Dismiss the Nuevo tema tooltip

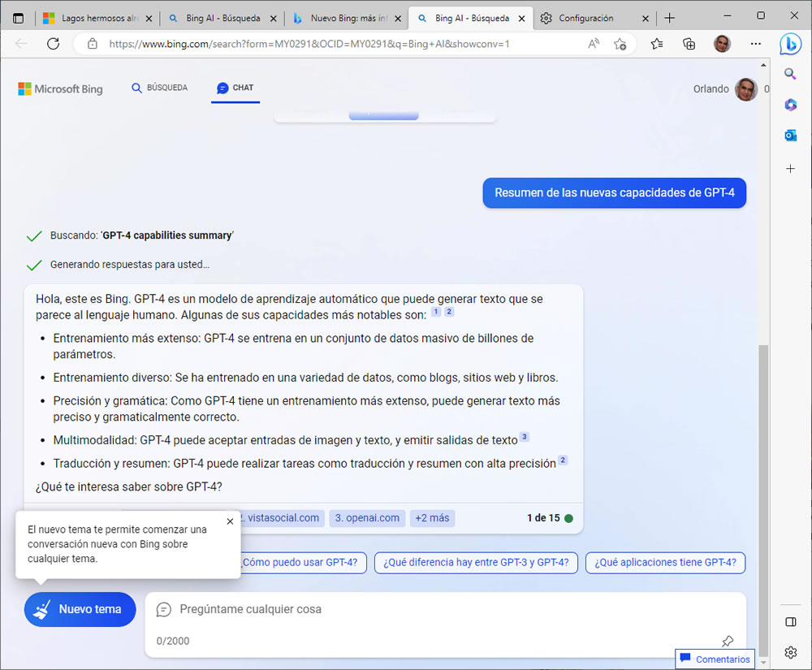click(230, 521)
